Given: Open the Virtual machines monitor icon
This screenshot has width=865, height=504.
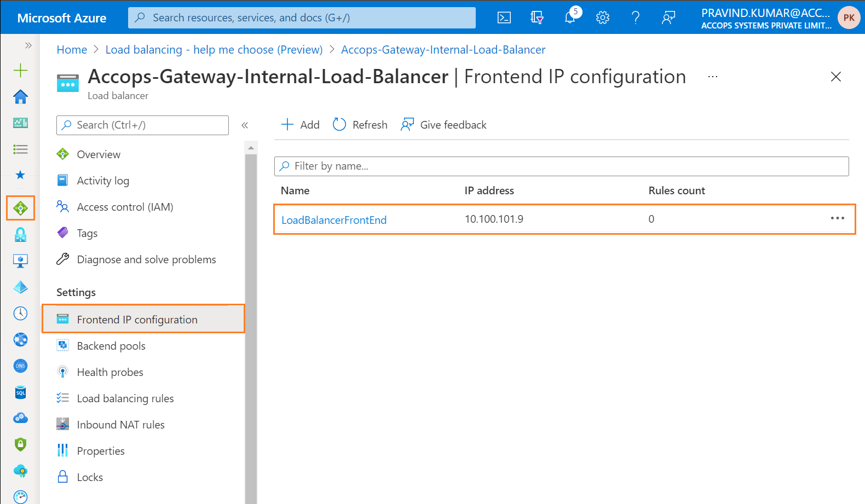Looking at the screenshot, I should [20, 261].
